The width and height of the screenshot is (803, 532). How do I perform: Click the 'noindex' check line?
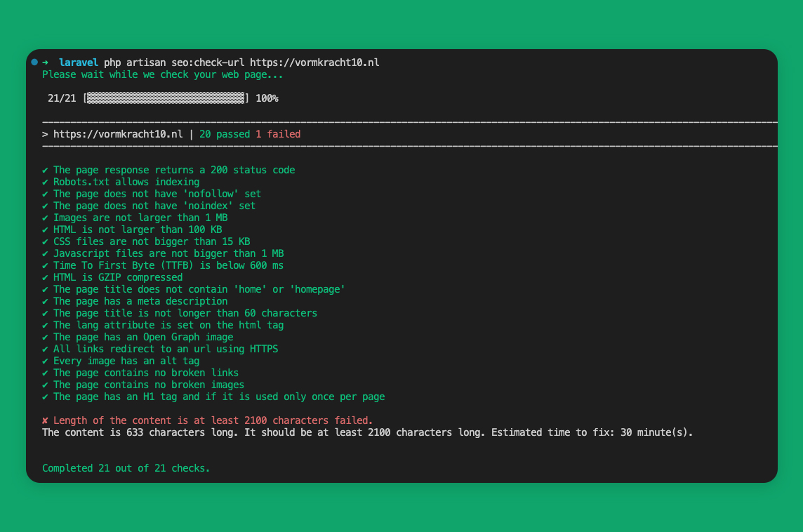[154, 206]
